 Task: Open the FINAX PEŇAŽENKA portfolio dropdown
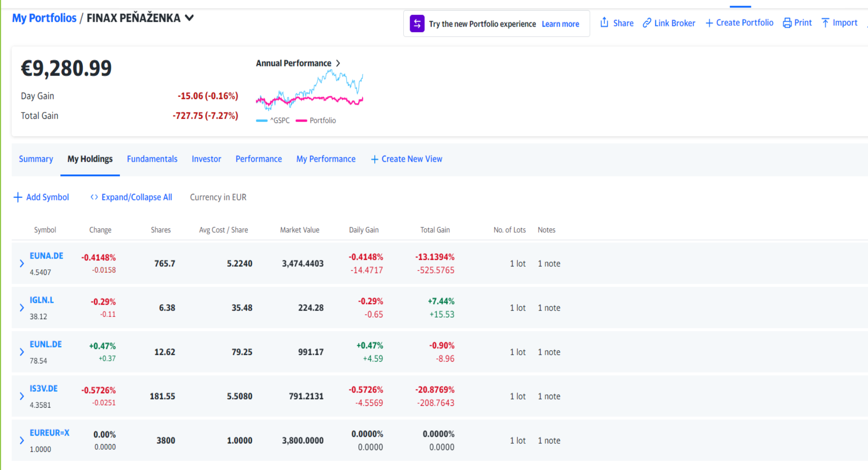tap(189, 18)
